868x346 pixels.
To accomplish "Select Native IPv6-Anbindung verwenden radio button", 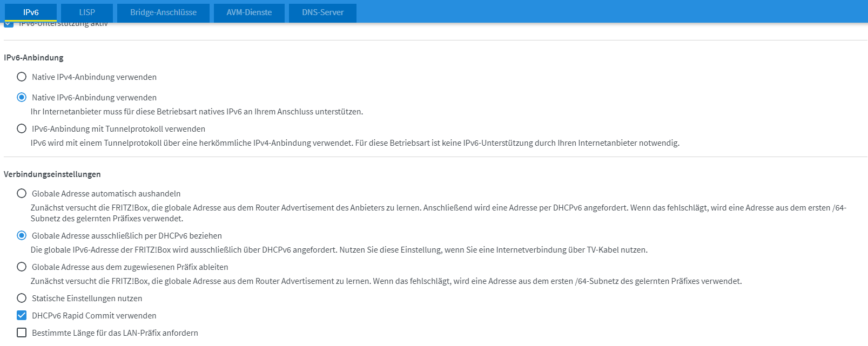I will click(x=22, y=97).
